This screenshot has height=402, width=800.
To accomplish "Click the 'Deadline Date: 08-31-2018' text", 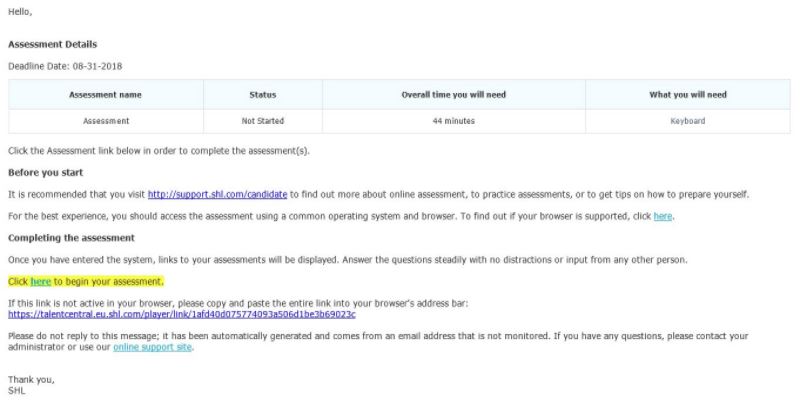I will click(65, 66).
